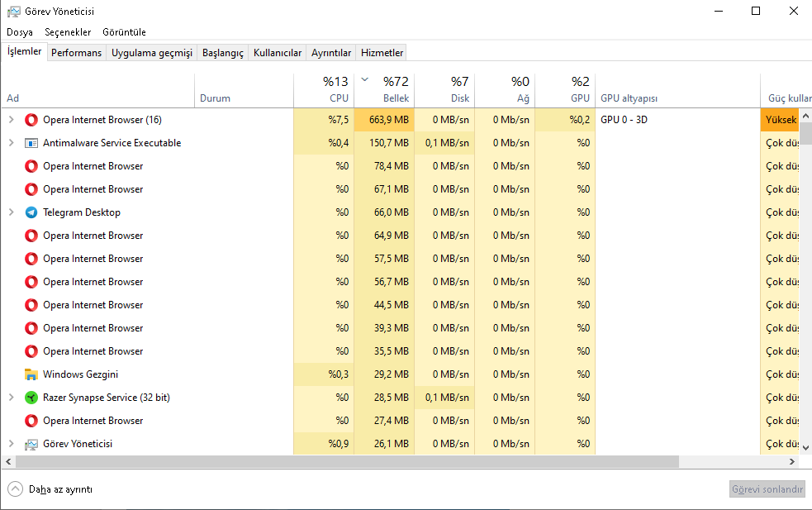Screen dimensions: 812x510
Task: Click the Antimalware Service Executable icon
Action: (31, 143)
